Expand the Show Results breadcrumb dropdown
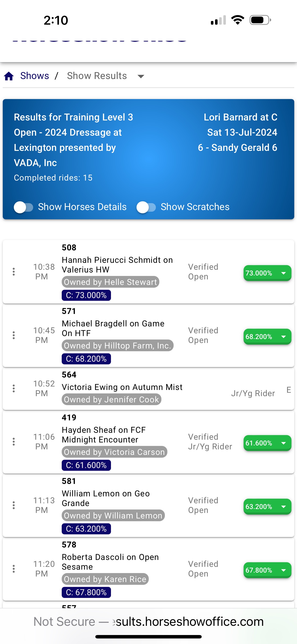 [141, 76]
